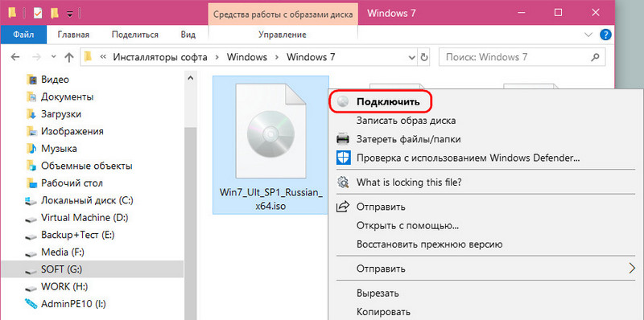The width and height of the screenshot is (644, 320).
Task: Open the Файл tab
Action: pos(23,35)
